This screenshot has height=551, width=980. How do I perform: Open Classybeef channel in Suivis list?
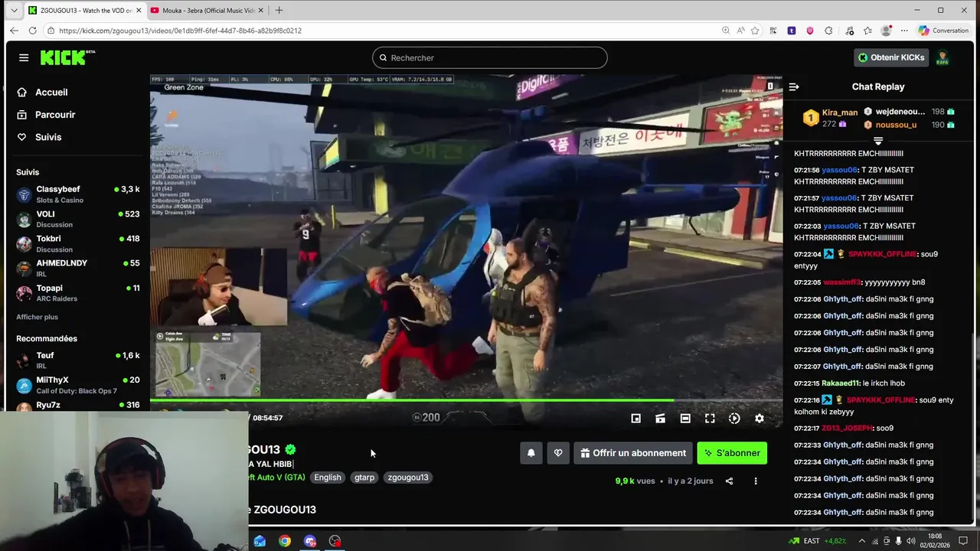77,194
